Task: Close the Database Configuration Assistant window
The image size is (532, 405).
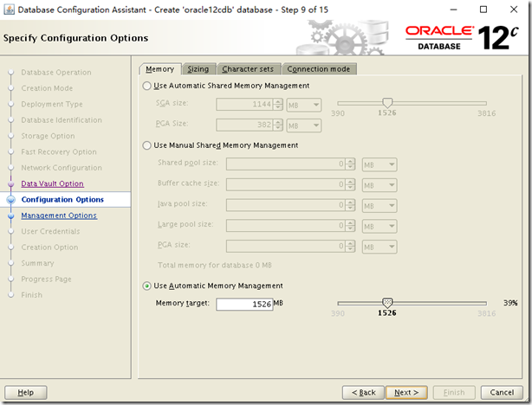Action: 514,10
